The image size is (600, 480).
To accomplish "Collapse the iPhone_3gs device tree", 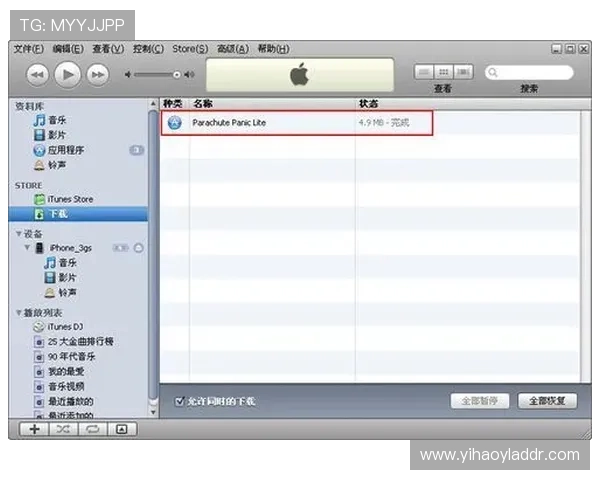I will (x=28, y=247).
